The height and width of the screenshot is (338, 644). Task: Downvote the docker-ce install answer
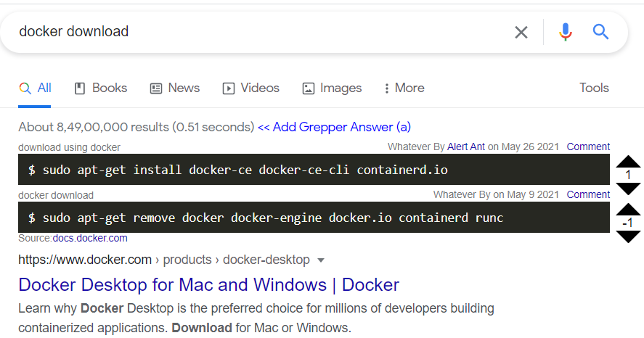click(x=628, y=189)
